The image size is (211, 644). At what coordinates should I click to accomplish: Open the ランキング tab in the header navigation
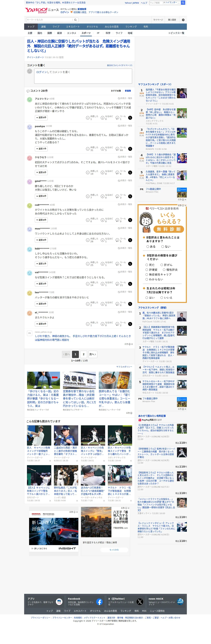(x=131, y=27)
